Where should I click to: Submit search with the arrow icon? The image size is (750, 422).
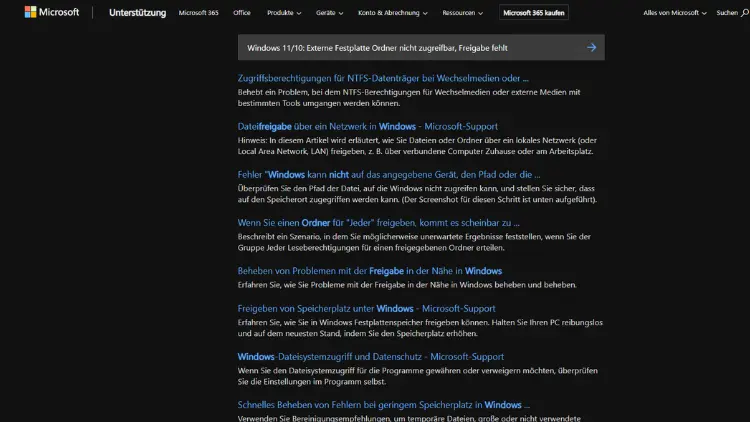pos(592,47)
